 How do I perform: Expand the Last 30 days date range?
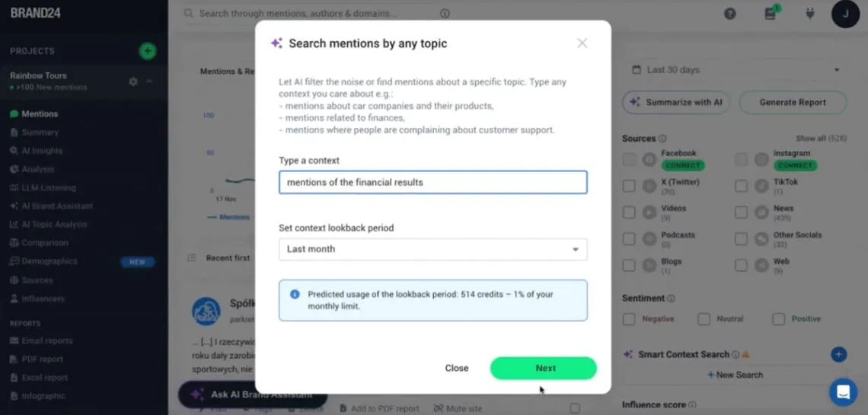click(x=736, y=70)
